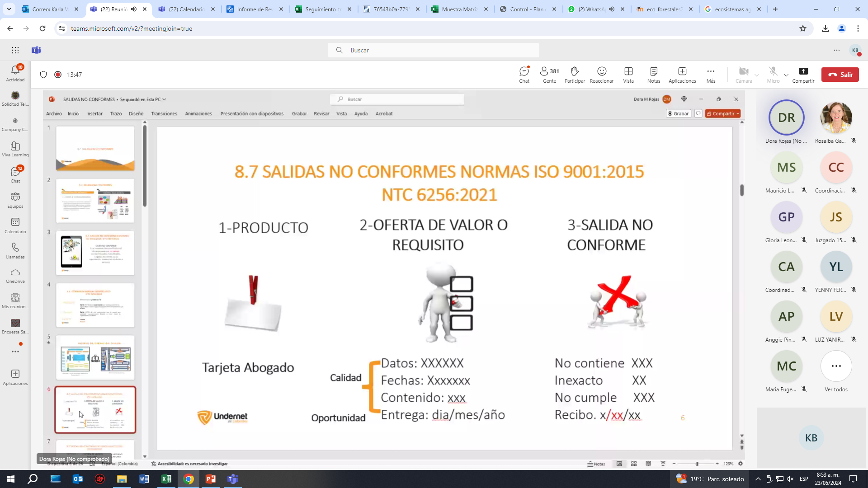This screenshot has width=868, height=488.
Task: Mute the Reunión tab audio icon
Action: 134,9
